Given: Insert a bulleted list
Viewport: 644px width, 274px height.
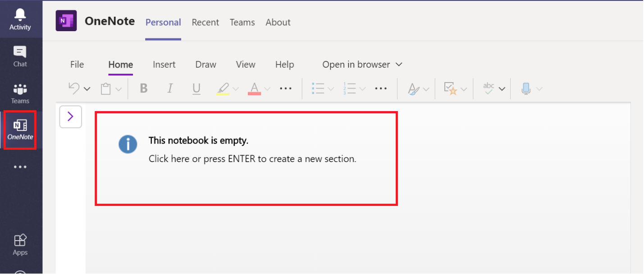Looking at the screenshot, I should point(318,88).
